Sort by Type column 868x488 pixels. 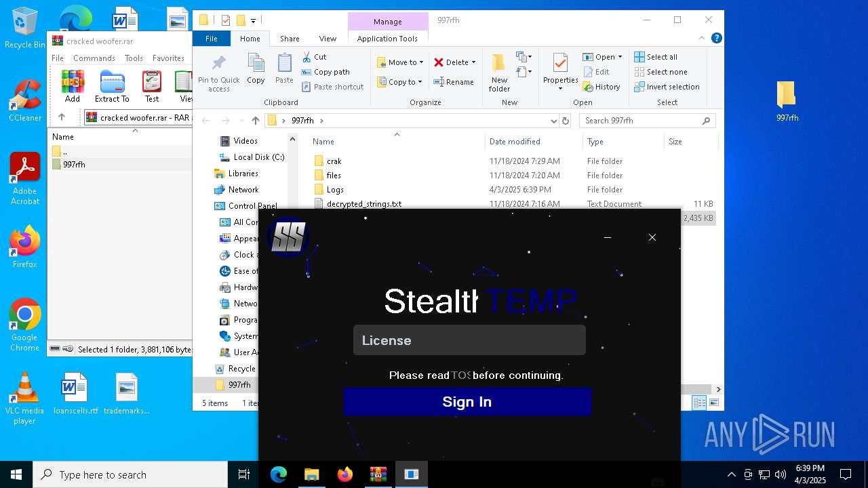623,142
